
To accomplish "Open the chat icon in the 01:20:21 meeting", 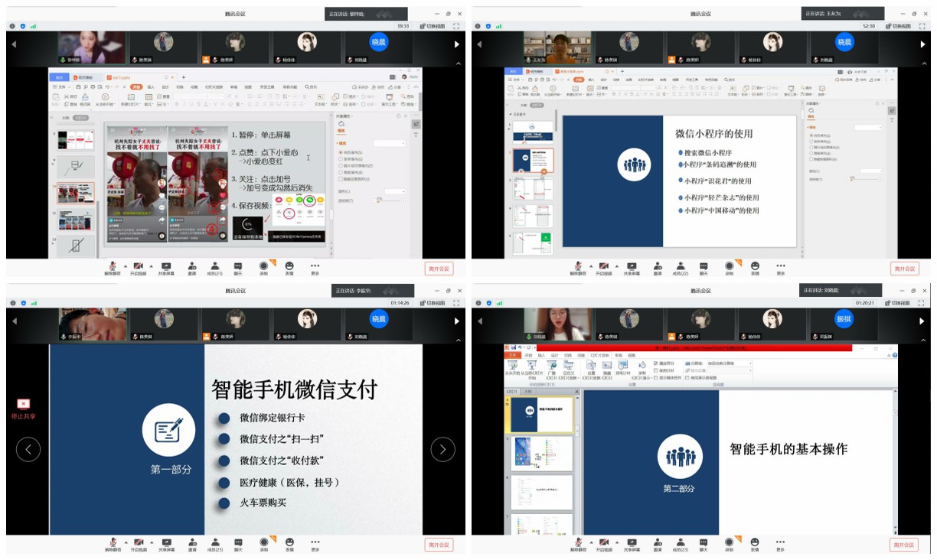I will point(704,544).
